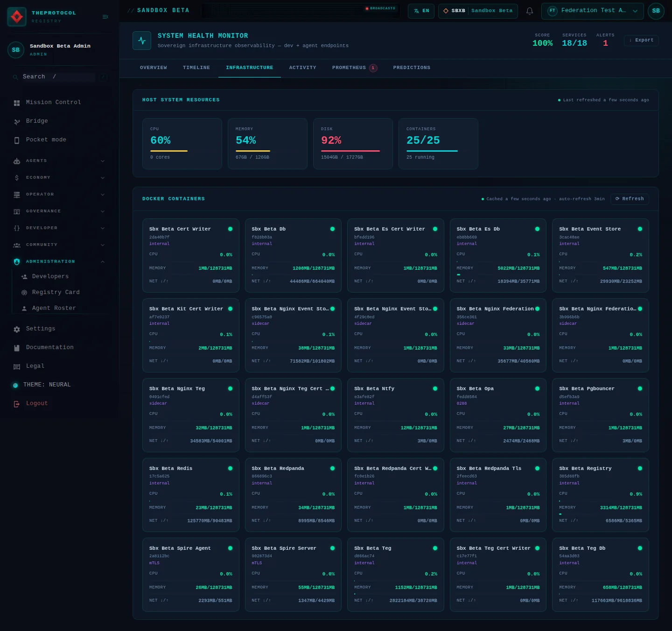Click the Disk 92% usage bar

tap(350, 151)
